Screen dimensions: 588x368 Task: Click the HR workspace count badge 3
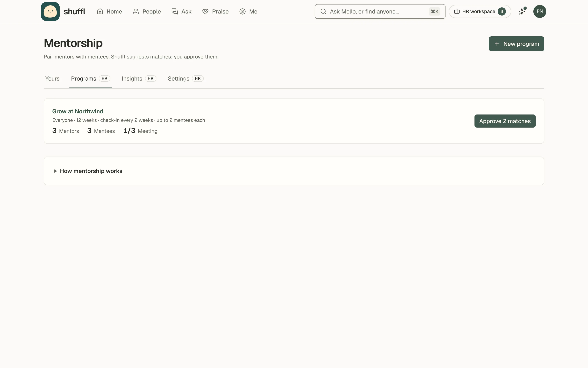[x=501, y=11]
